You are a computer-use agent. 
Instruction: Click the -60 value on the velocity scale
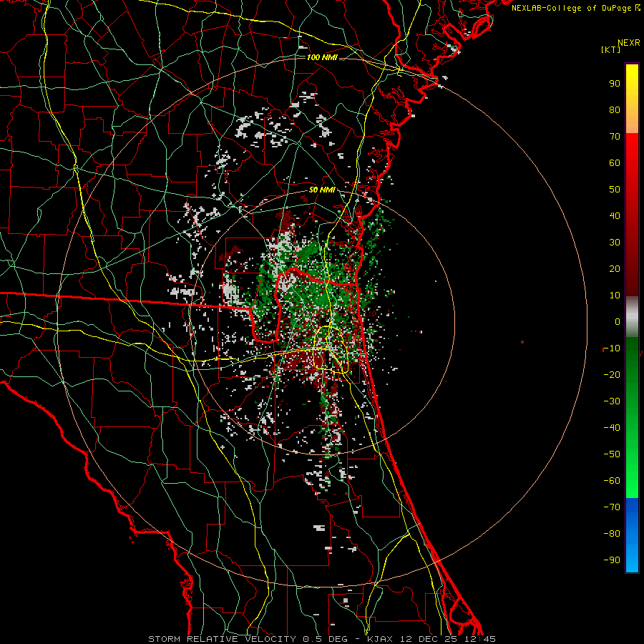coord(612,481)
